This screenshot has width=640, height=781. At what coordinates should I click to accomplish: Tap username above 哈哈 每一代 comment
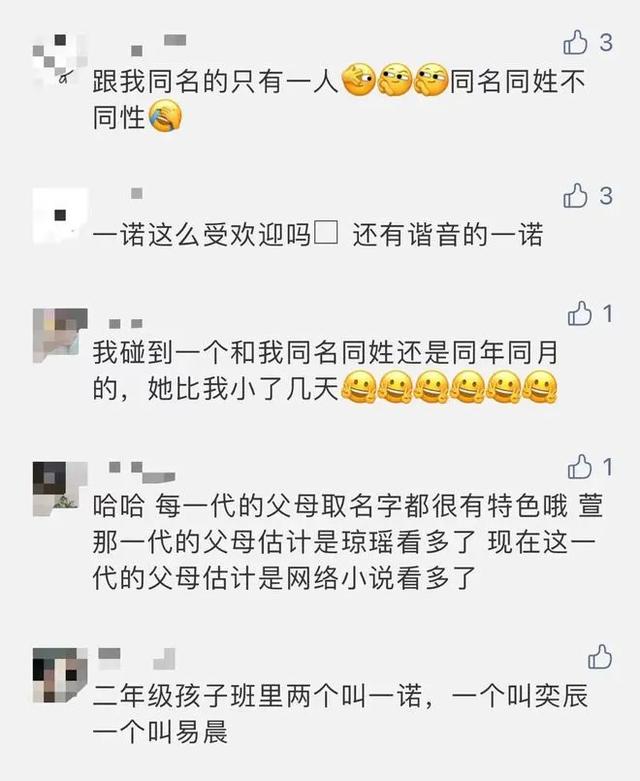pos(142,472)
